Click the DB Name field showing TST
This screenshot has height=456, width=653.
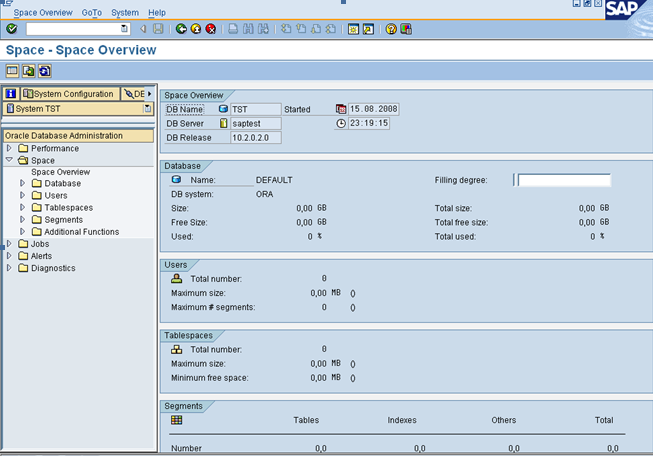click(256, 109)
